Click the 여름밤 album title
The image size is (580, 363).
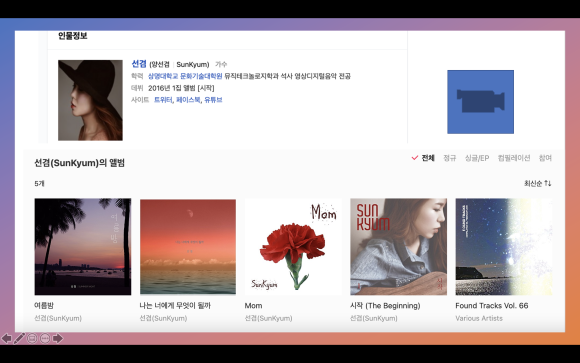(x=44, y=306)
